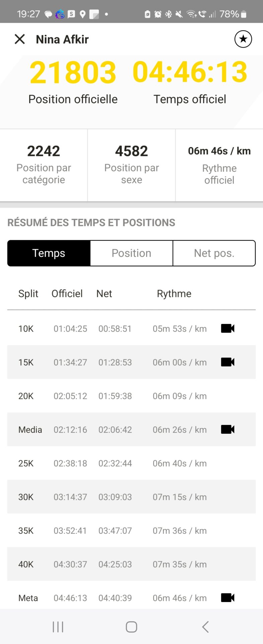Select the 30K split row
This screenshot has height=644, width=263.
pos(131,497)
